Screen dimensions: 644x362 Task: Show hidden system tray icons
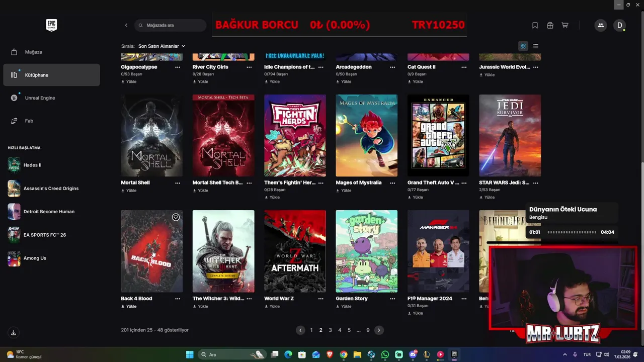565,354
